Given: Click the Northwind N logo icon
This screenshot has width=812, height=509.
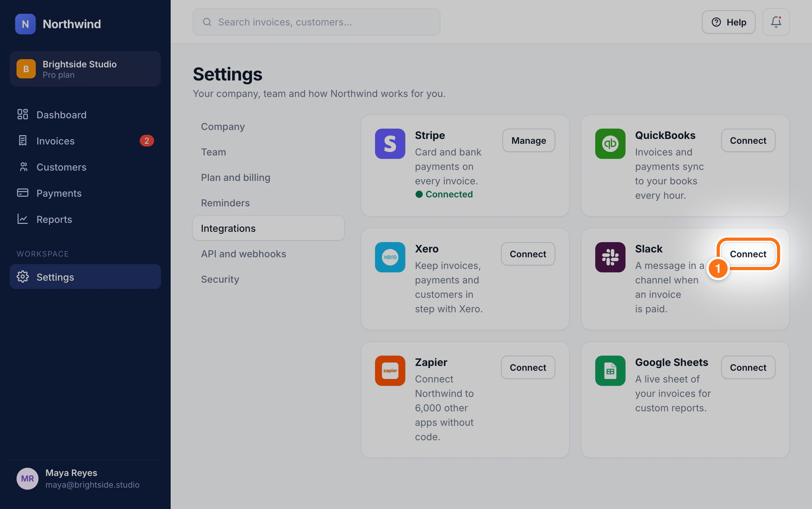Looking at the screenshot, I should (25, 24).
